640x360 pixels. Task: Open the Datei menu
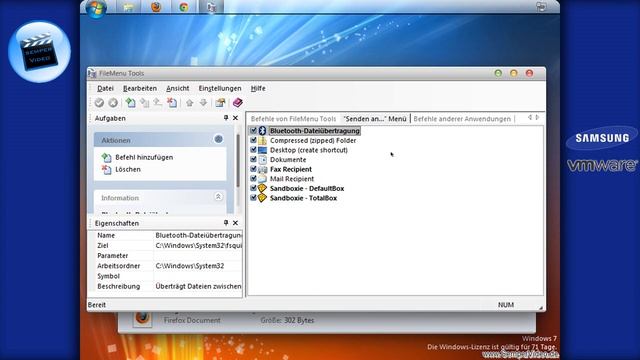(x=105, y=88)
